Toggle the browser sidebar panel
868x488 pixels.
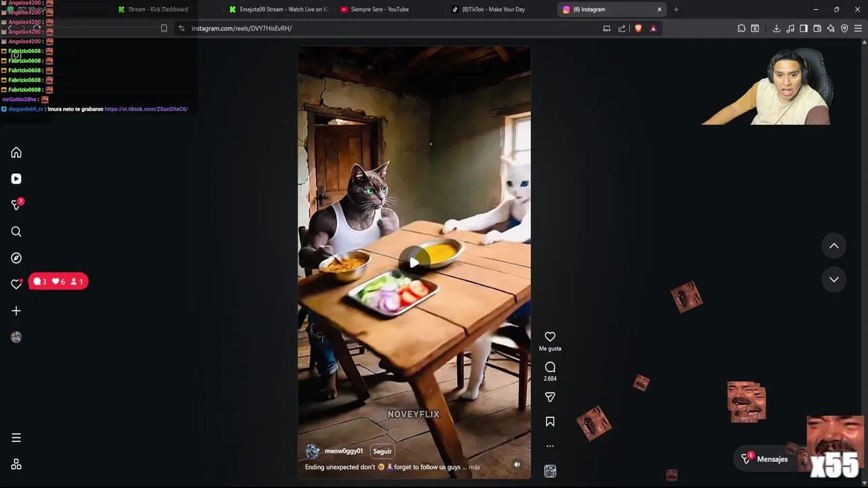pos(804,28)
